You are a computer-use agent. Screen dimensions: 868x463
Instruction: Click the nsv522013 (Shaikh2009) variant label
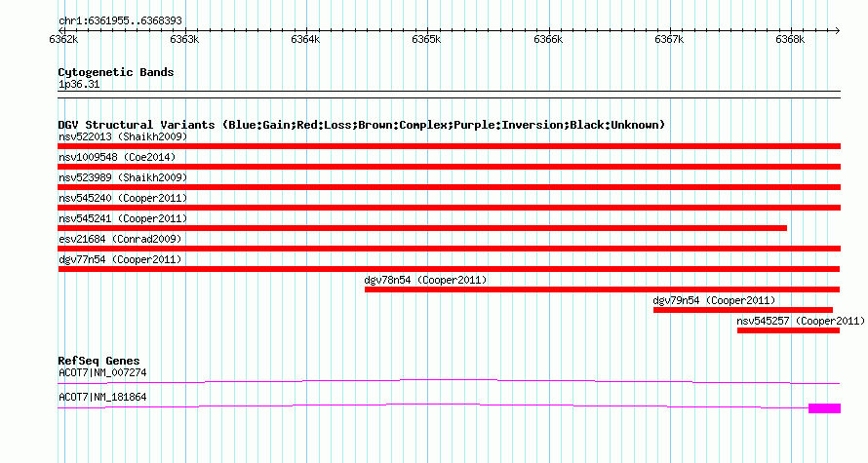coord(123,136)
